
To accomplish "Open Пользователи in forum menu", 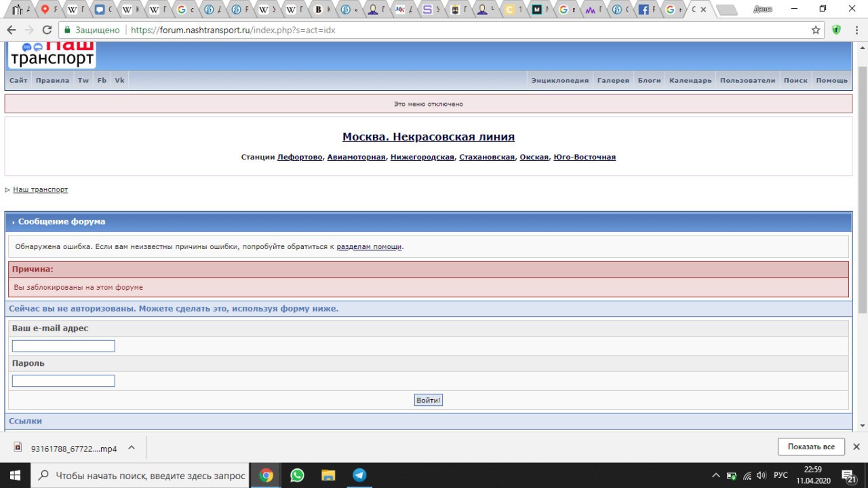I will tap(747, 80).
